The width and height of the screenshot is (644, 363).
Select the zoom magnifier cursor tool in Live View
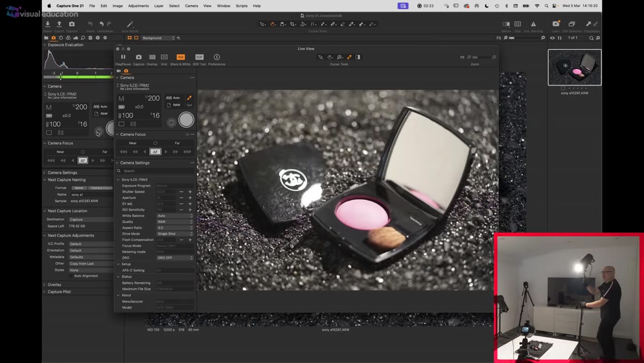[x=340, y=57]
